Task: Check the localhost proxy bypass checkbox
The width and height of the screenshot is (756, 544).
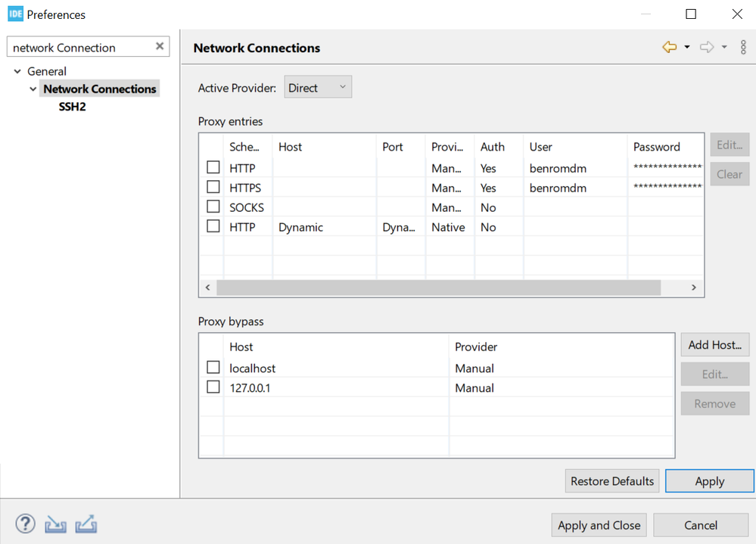Action: [x=213, y=368]
